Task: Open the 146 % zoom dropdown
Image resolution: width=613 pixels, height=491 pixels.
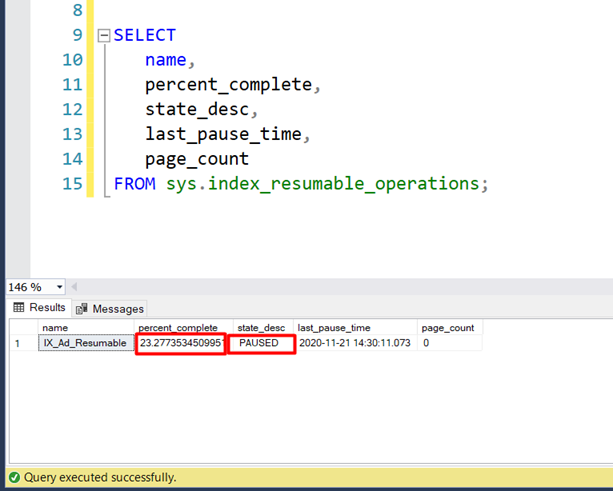Action: (59, 287)
